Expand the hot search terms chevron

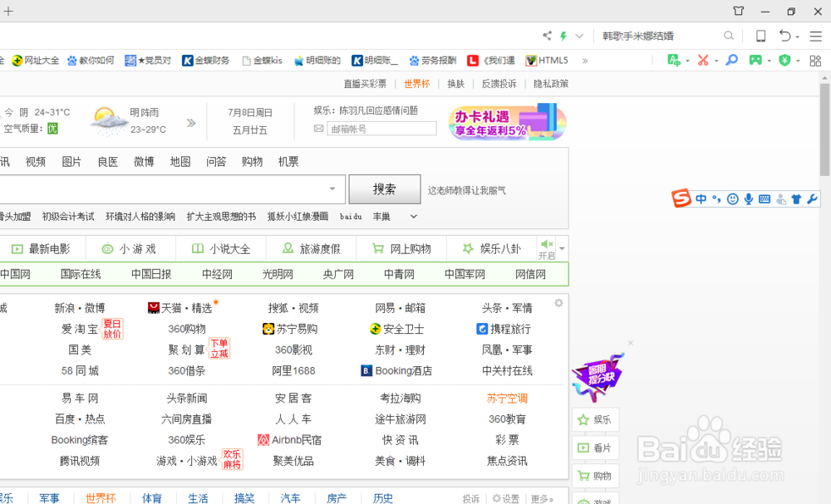click(x=414, y=217)
